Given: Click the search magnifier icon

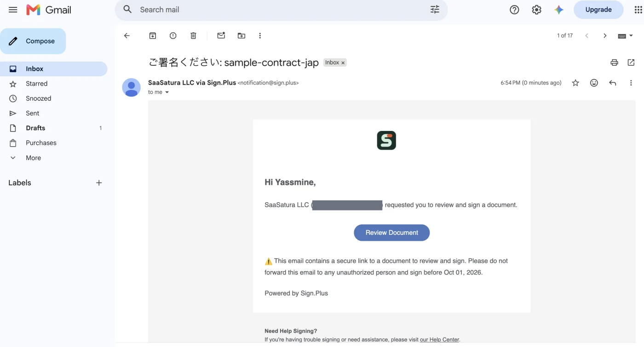Looking at the screenshot, I should click(x=128, y=9).
